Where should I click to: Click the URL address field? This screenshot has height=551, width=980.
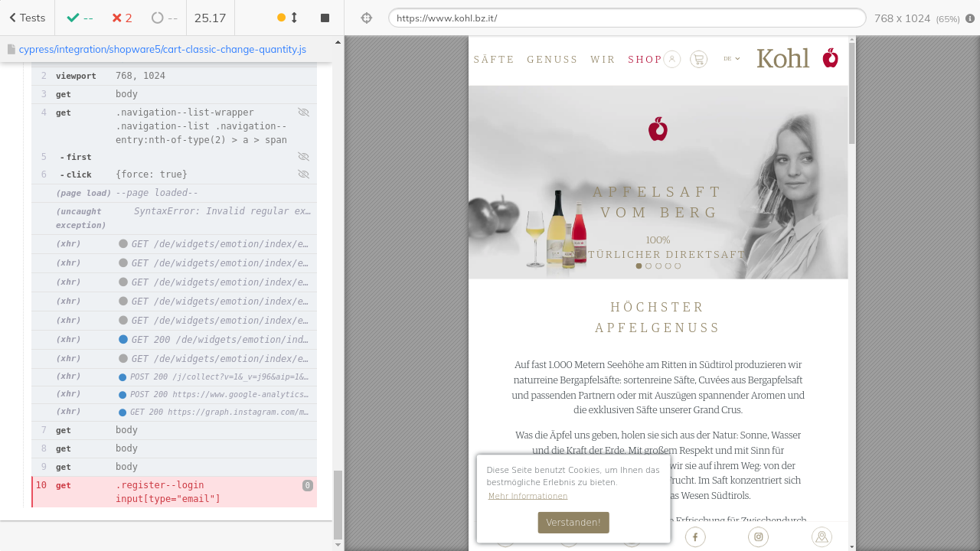pos(626,18)
